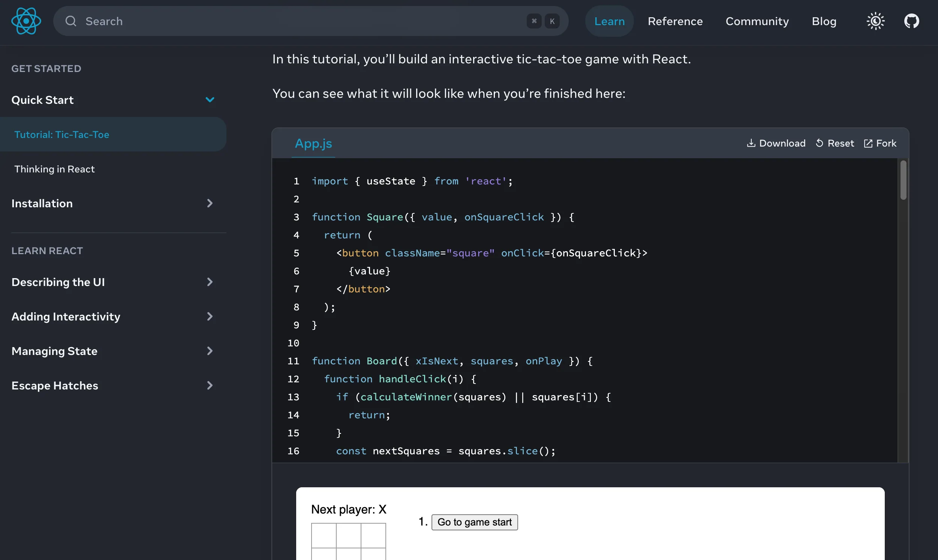Click the Reset label in sandbox toolbar
This screenshot has height=560, width=938.
click(x=841, y=143)
